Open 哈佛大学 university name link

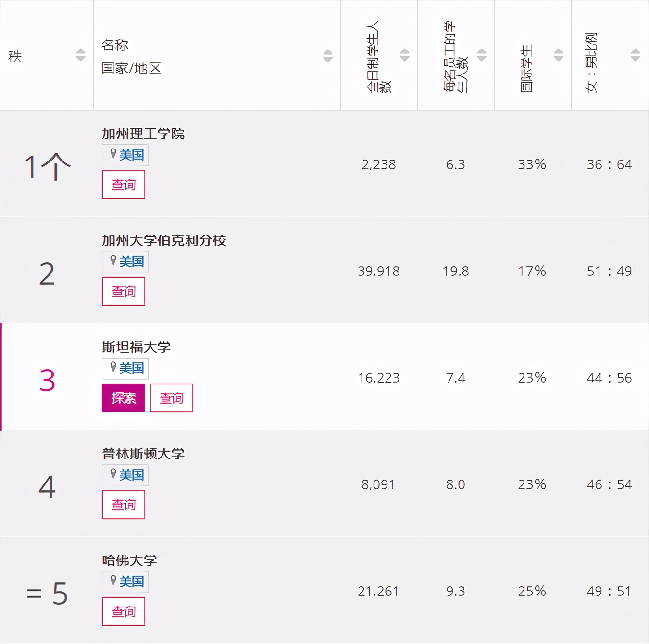pos(130,560)
